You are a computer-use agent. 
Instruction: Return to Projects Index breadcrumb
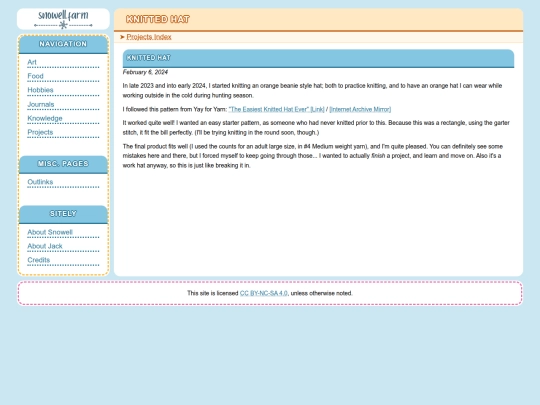(149, 37)
